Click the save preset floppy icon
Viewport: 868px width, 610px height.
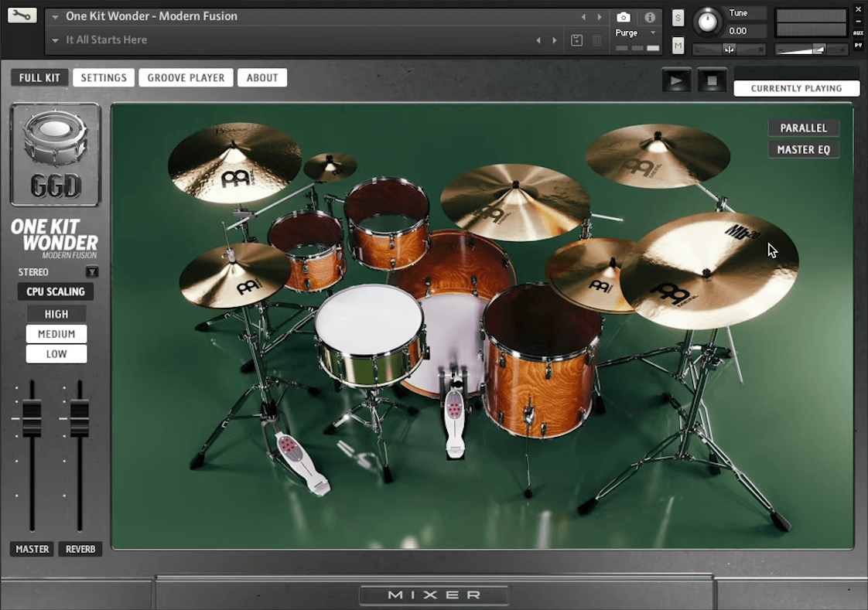[576, 40]
